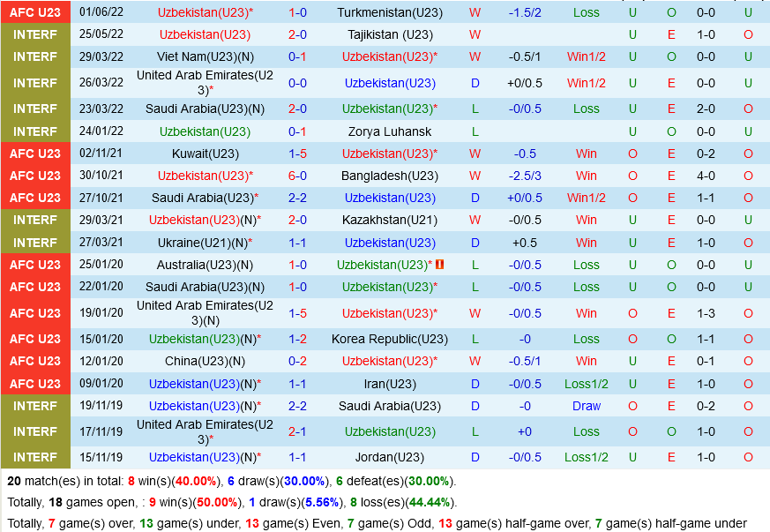This screenshot has height=532, width=770.
Task: Click the 6-0 score against Bangladesh(U23)
Action: pos(297,176)
